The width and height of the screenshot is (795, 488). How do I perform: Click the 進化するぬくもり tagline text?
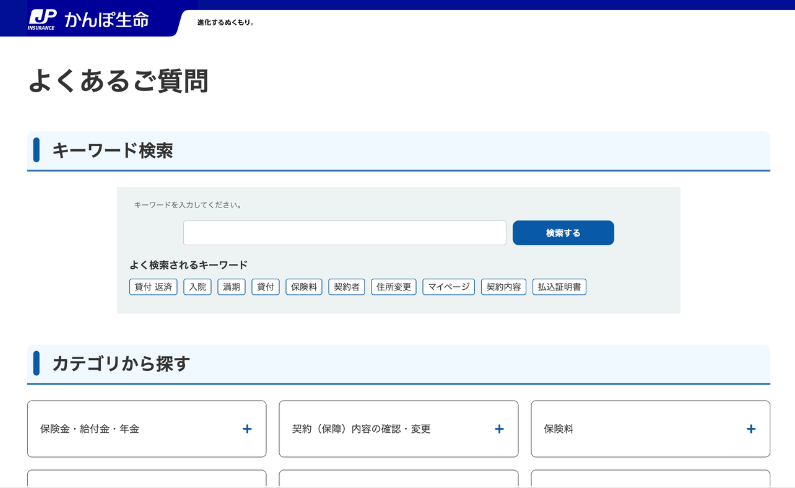(225, 22)
